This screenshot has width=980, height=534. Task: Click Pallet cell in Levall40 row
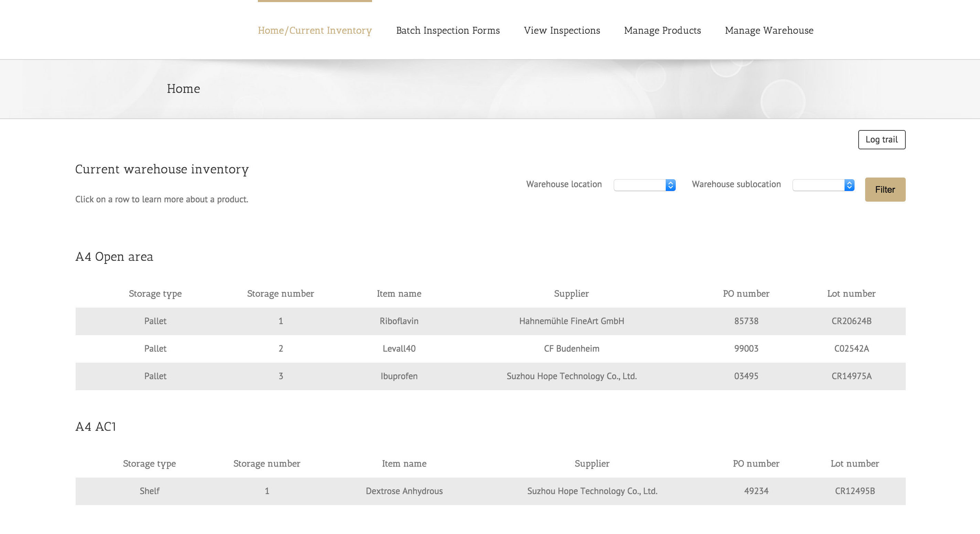(x=155, y=349)
